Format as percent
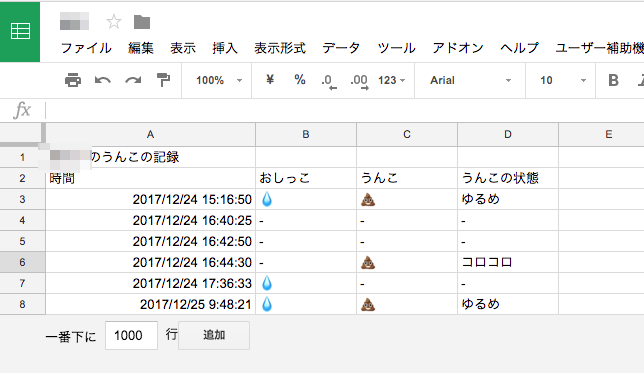This screenshot has width=644, height=373. [x=300, y=80]
